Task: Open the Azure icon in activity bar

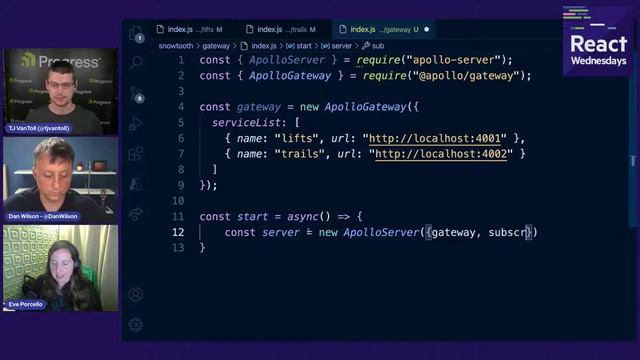Action: tap(136, 184)
